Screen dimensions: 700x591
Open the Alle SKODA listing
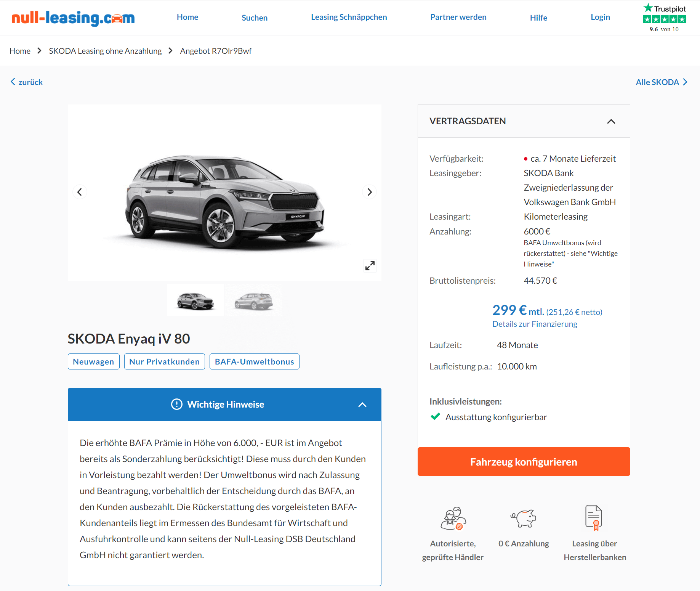[x=662, y=82]
